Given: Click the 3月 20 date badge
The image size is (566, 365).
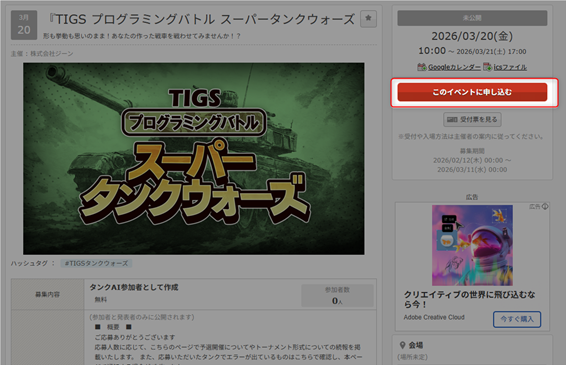Looking at the screenshot, I should click(24, 25).
